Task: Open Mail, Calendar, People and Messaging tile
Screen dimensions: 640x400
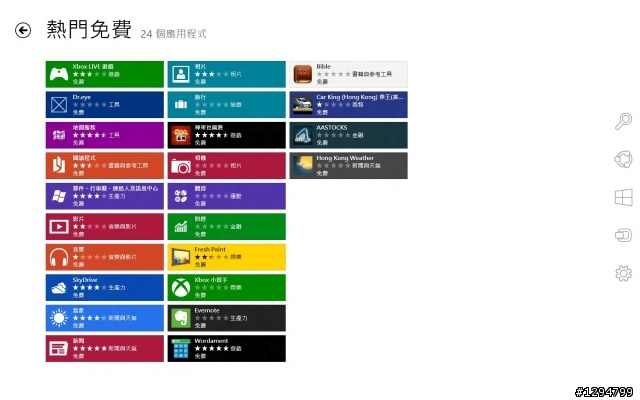Action: pos(104,196)
